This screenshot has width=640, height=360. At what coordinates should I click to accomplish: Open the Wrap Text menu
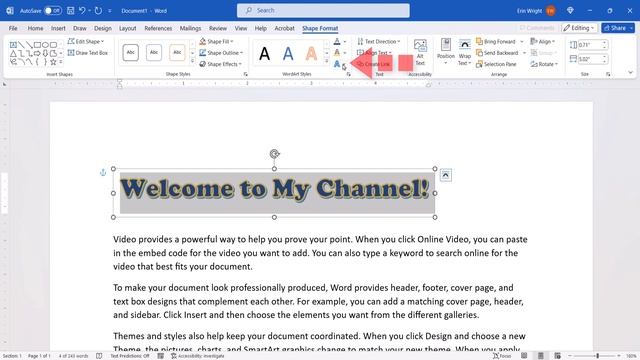[464, 52]
